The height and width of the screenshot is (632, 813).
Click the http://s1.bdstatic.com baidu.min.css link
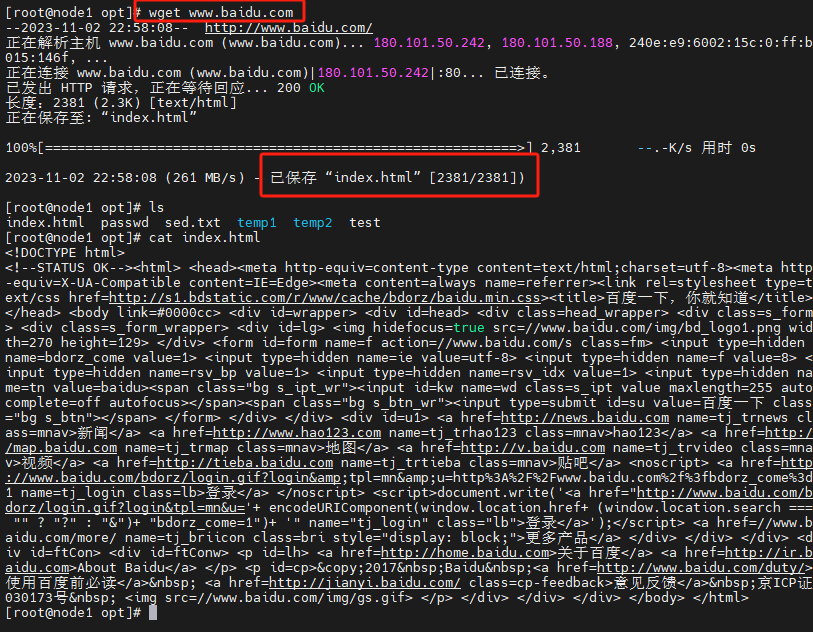325,298
